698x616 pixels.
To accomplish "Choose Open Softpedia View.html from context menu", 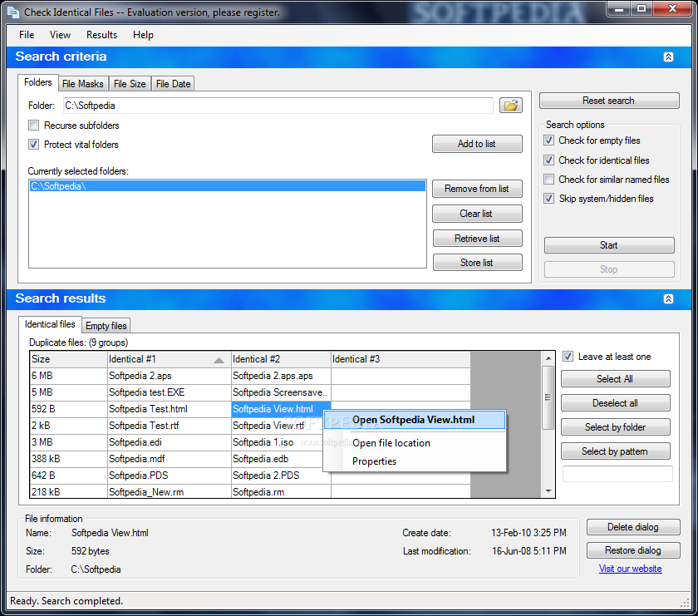I will 414,420.
